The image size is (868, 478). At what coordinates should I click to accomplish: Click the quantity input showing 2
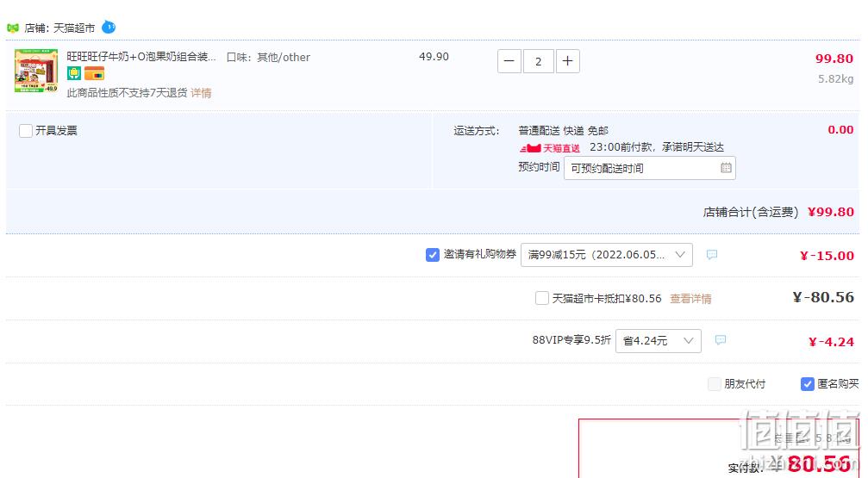coord(538,61)
